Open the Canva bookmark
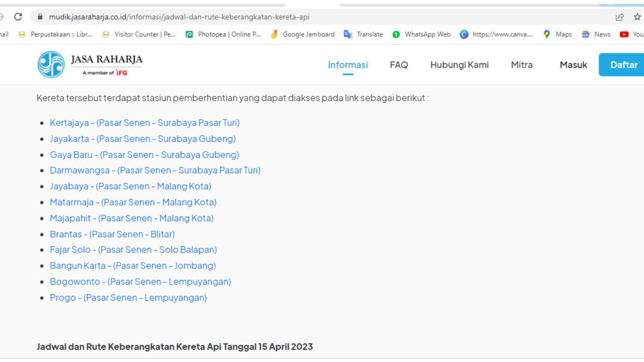Viewport: 644px width, 362px height. [x=496, y=34]
